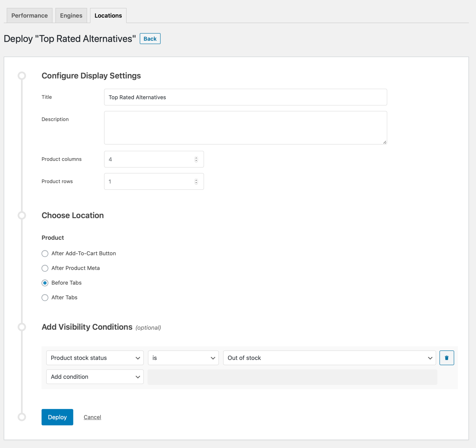Expand the Add condition dropdown
Image resolution: width=476 pixels, height=448 pixels.
pyautogui.click(x=95, y=377)
